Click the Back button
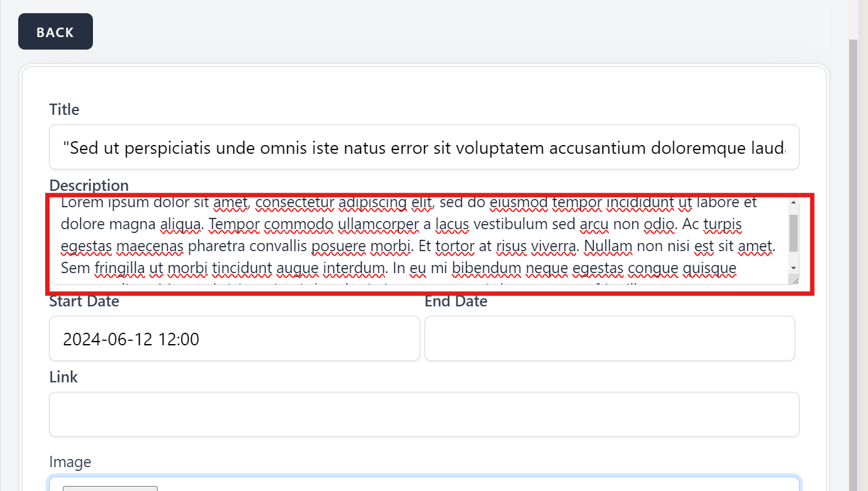The height and width of the screenshot is (491, 868). [55, 32]
